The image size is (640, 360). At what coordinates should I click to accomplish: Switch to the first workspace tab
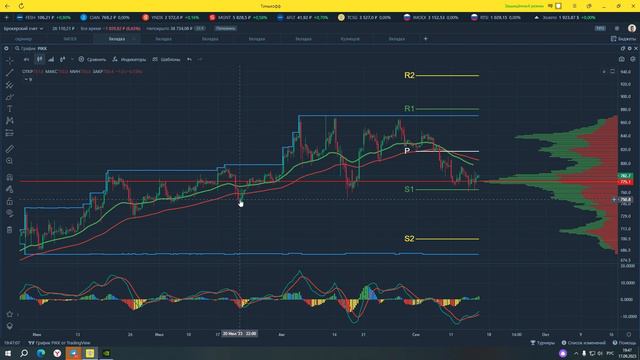[x=23, y=39]
